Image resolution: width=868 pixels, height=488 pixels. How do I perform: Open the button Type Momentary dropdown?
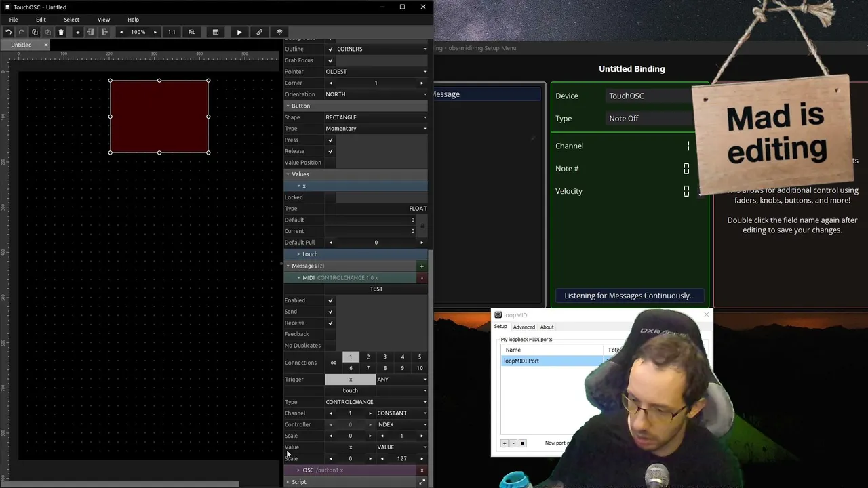click(x=376, y=129)
